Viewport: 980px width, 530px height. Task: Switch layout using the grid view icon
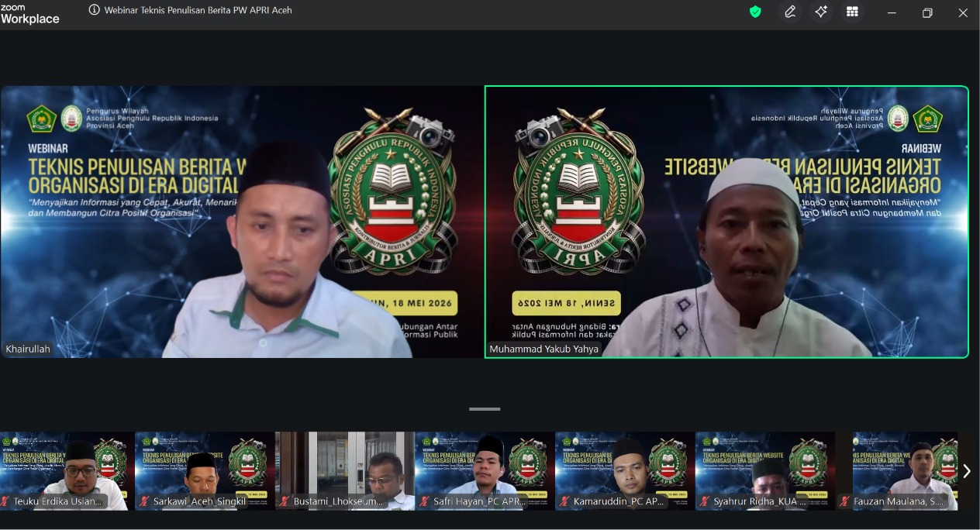pyautogui.click(x=852, y=12)
